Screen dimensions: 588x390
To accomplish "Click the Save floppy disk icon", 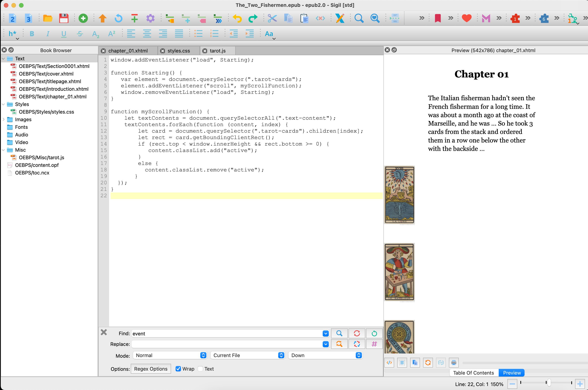I will point(64,18).
